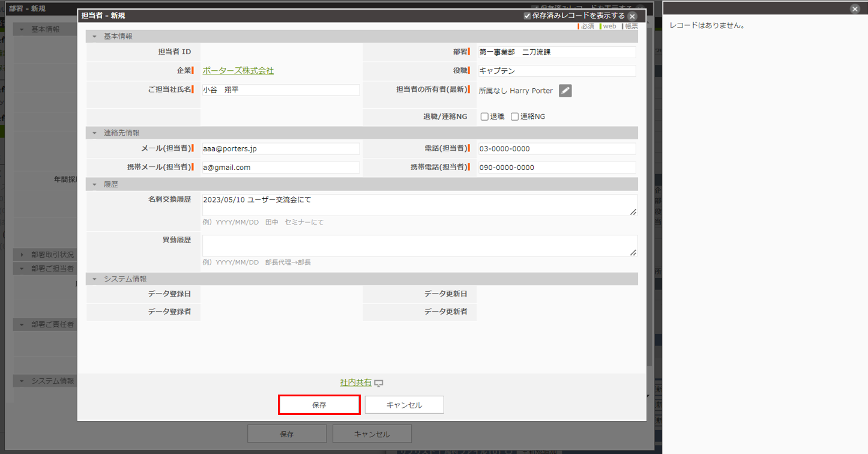
Task: Close the right-side record panel
Action: 855,9
